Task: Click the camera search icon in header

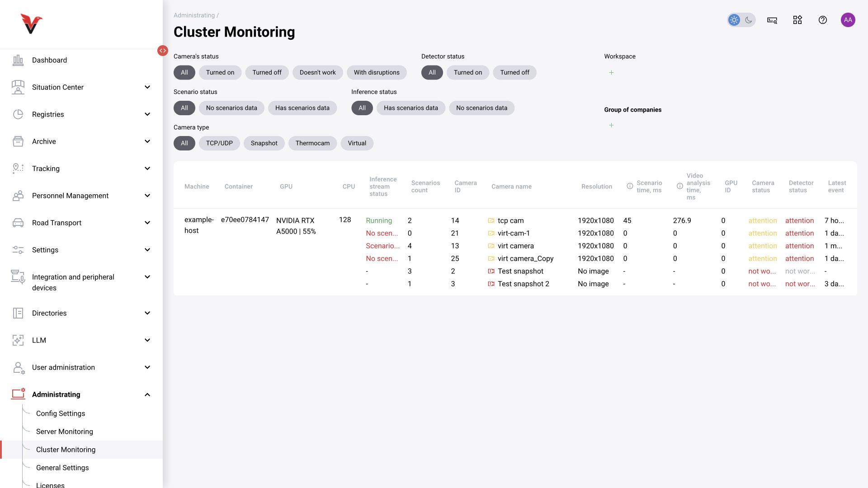Action: pos(772,20)
